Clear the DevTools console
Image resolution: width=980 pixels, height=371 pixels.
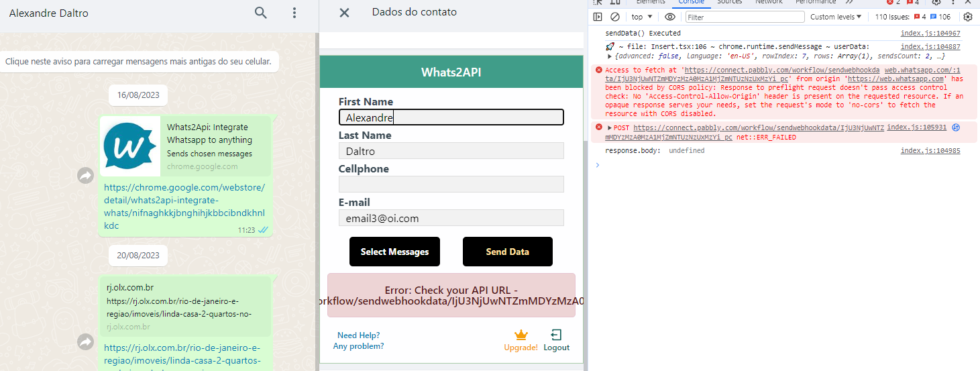[x=615, y=17]
